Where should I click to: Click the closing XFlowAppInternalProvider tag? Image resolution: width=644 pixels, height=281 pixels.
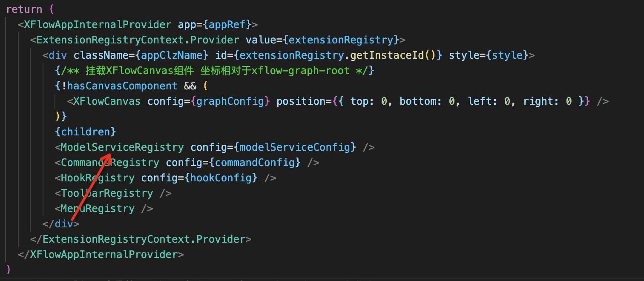click(101, 254)
